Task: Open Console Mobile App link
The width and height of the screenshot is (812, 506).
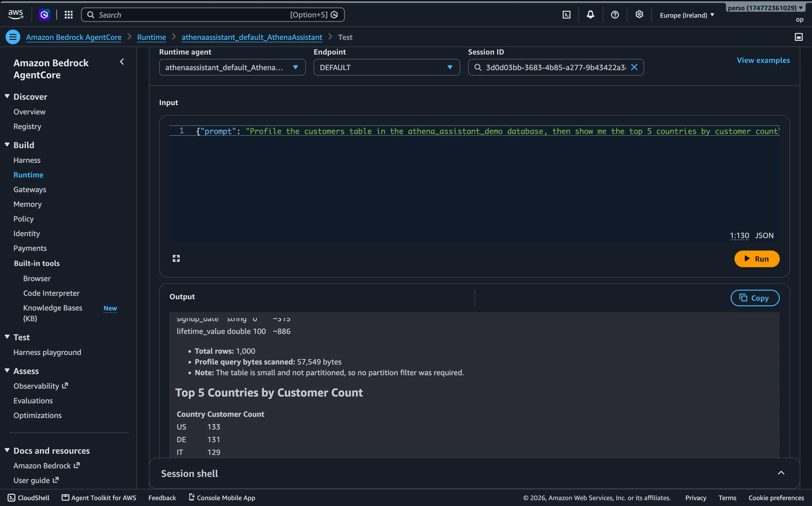Action: [222, 498]
